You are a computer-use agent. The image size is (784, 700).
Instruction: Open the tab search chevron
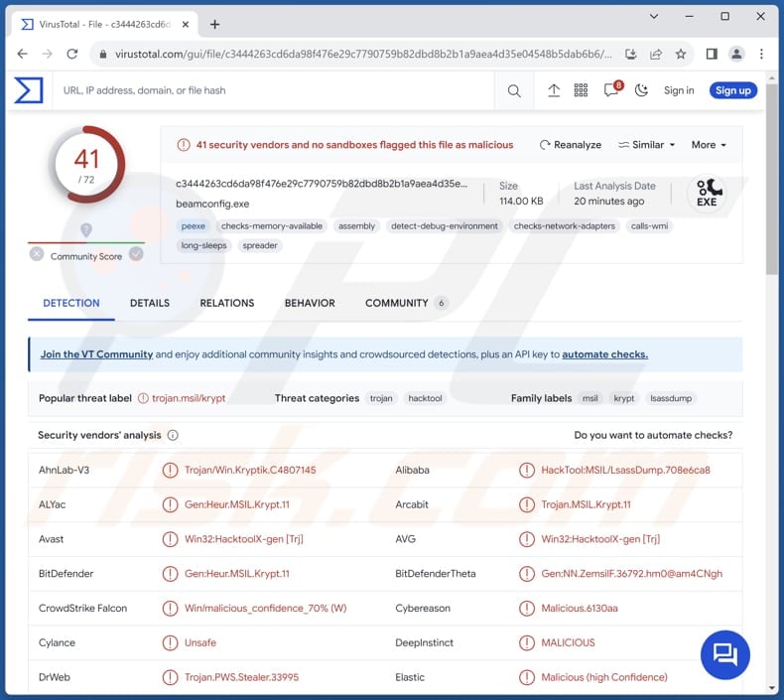pos(654,17)
